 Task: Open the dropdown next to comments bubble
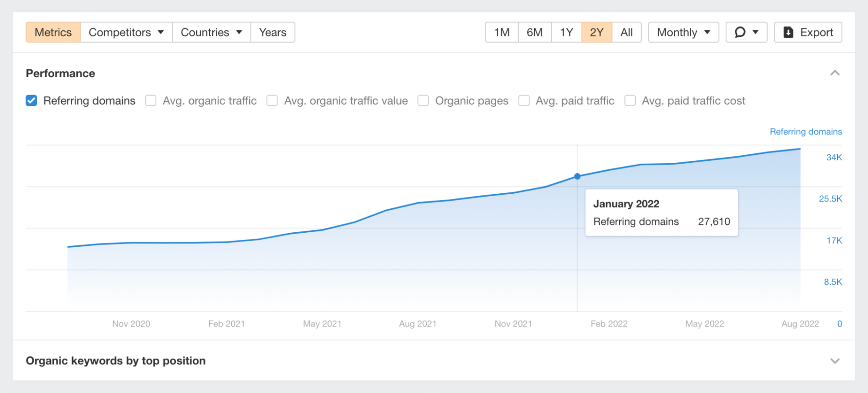(756, 32)
